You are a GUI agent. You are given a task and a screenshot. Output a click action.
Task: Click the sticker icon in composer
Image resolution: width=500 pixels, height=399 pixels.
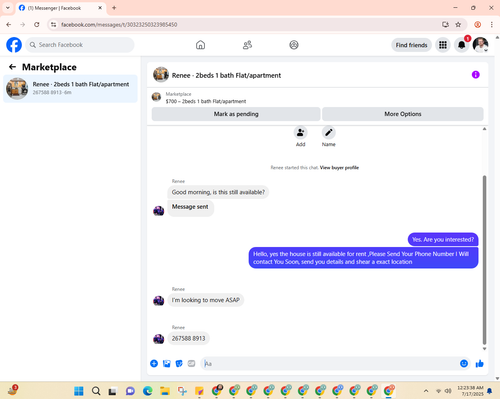pos(179,364)
